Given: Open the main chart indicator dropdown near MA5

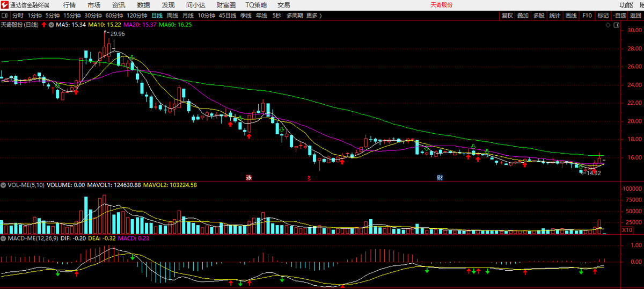Looking at the screenshot, I should pyautogui.click(x=52, y=25).
